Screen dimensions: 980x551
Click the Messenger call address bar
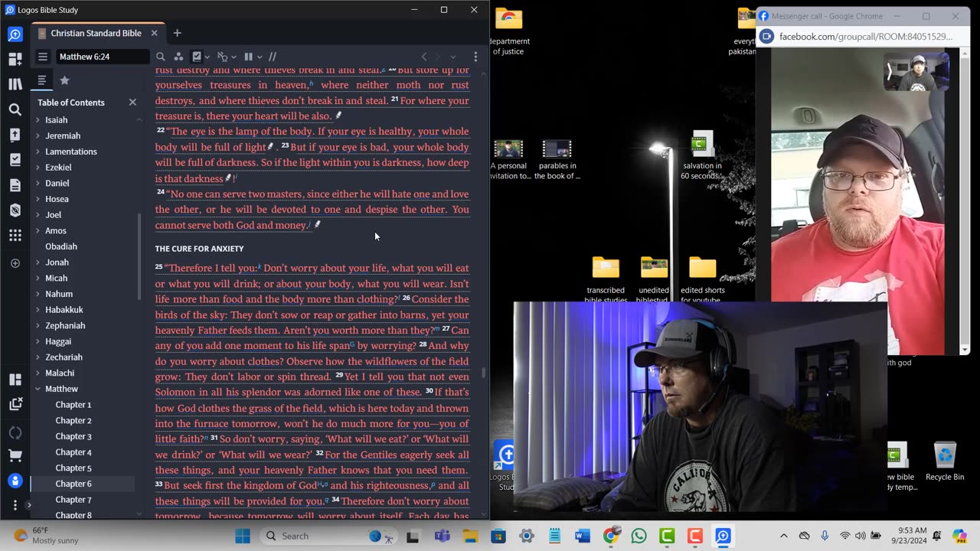coord(865,36)
